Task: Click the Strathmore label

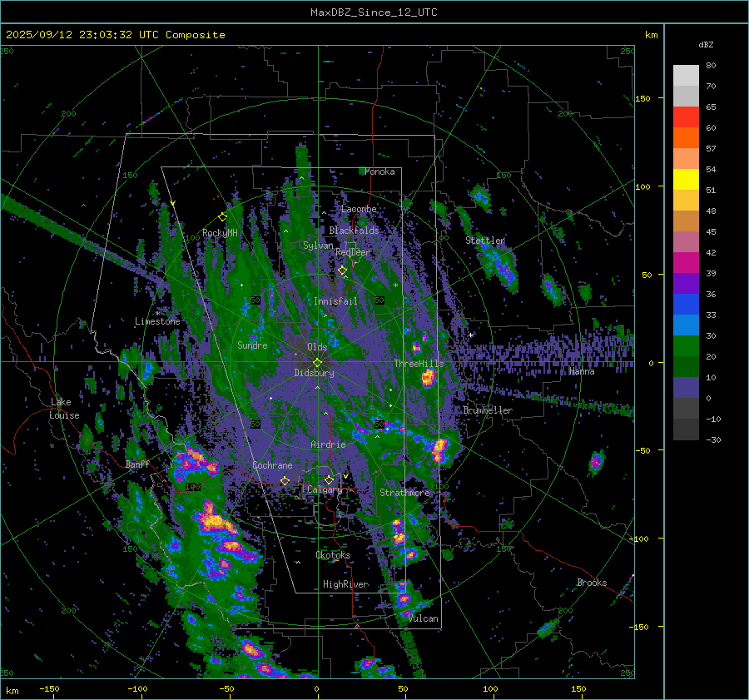Action: pyautogui.click(x=405, y=493)
